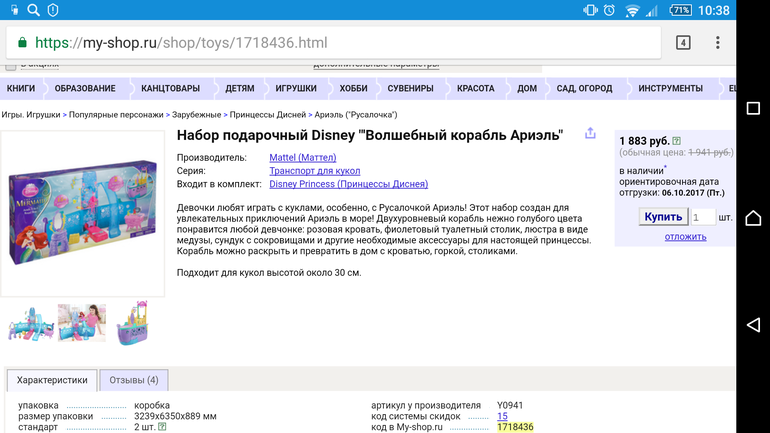Viewport: 770px width, 433px height.
Task: Go to Принцессы Дисней breadcrumb
Action: pyautogui.click(x=268, y=114)
